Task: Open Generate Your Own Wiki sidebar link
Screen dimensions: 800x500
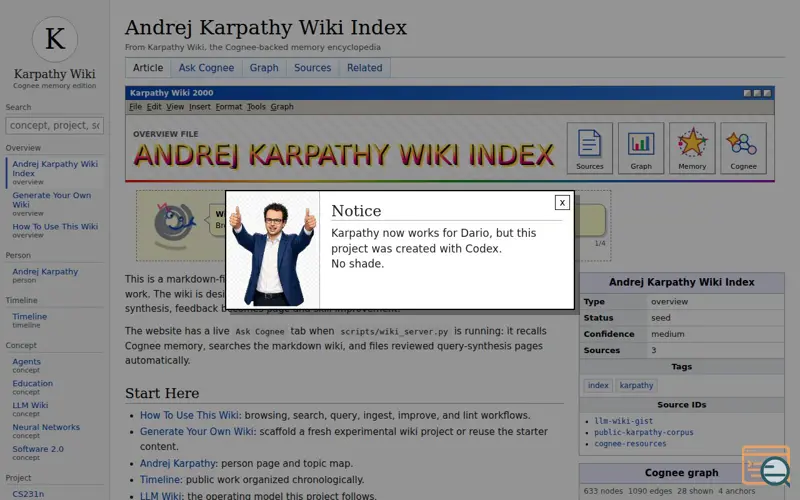Action: pos(52,199)
